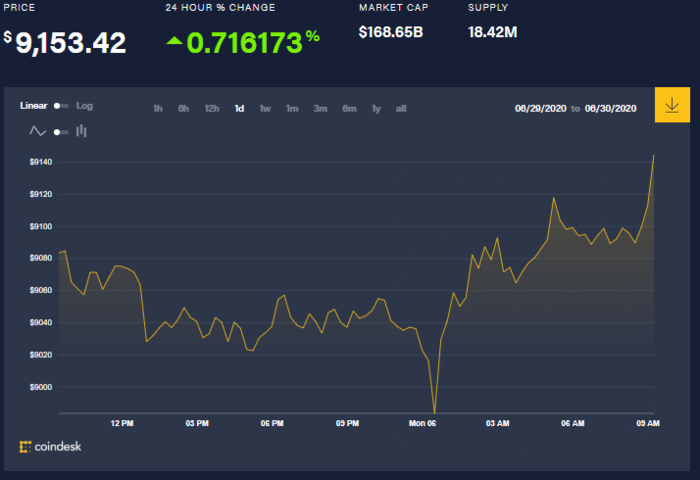The image size is (700, 480).
Task: Toggle the Linear/Log scale switch
Action: coord(61,106)
